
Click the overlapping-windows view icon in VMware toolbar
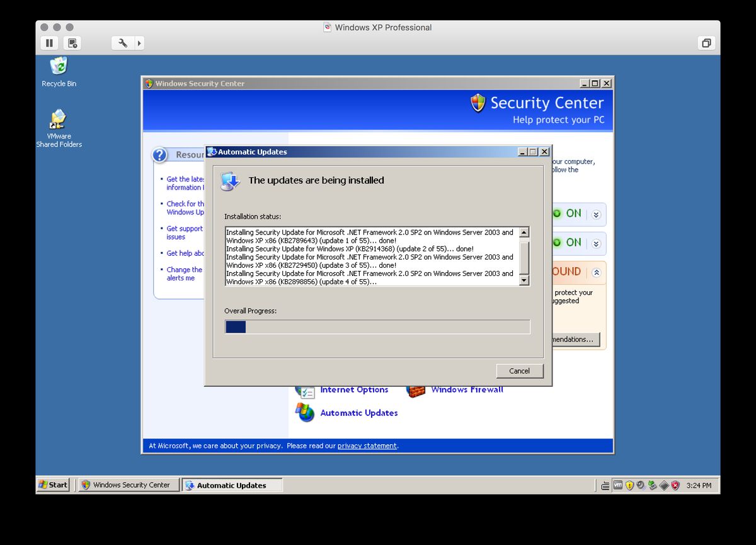click(x=706, y=43)
